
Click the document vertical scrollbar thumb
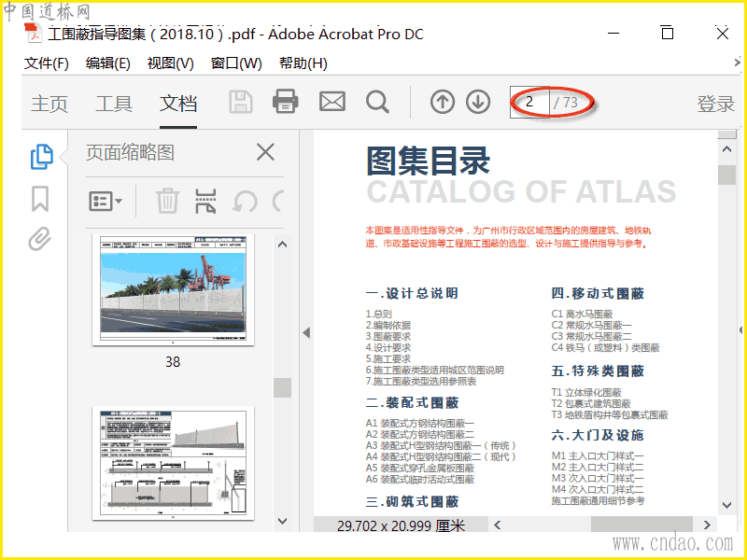point(726,175)
